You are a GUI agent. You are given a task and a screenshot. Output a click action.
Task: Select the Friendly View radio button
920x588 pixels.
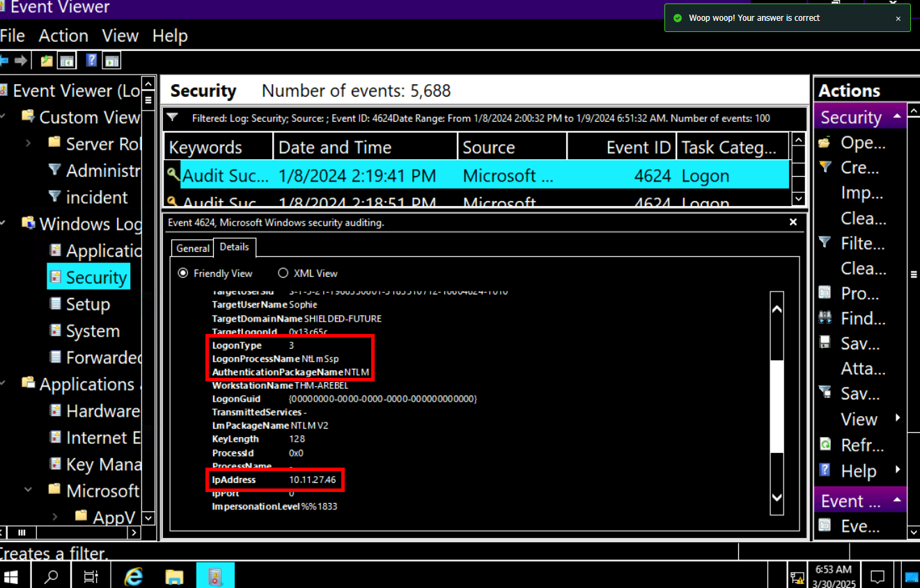(x=183, y=273)
